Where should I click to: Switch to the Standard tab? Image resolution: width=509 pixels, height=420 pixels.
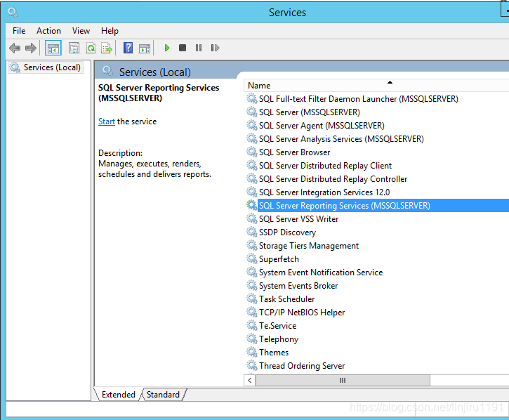(163, 394)
